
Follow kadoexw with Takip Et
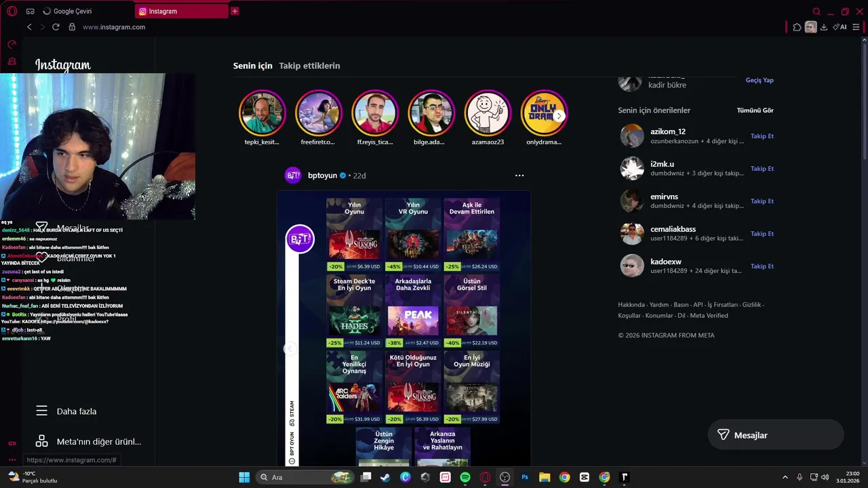pos(762,266)
